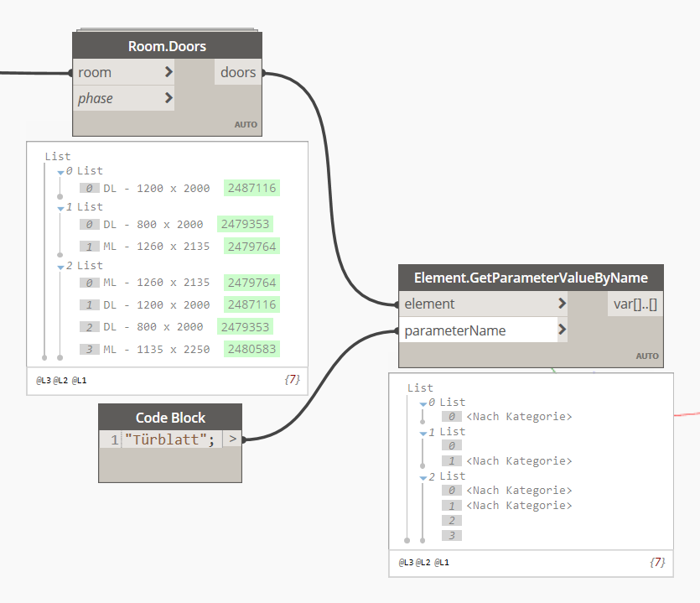Select the Room.Doors node title bar

[x=167, y=46]
